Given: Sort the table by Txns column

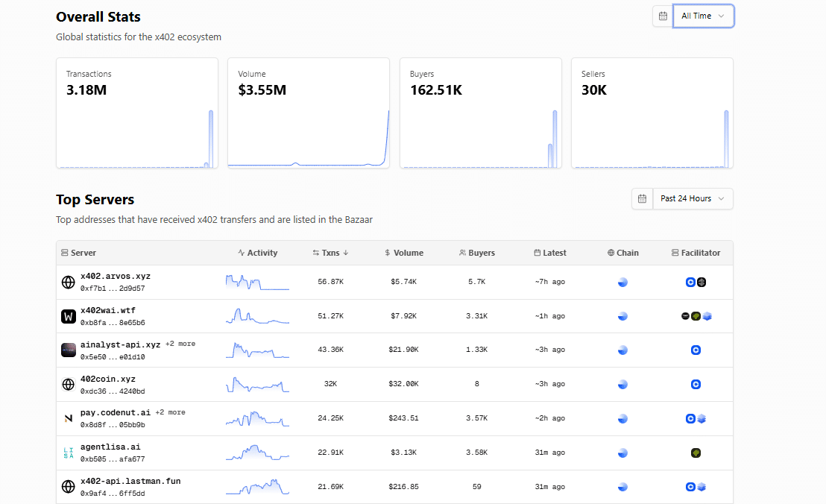Looking at the screenshot, I should (x=330, y=253).
